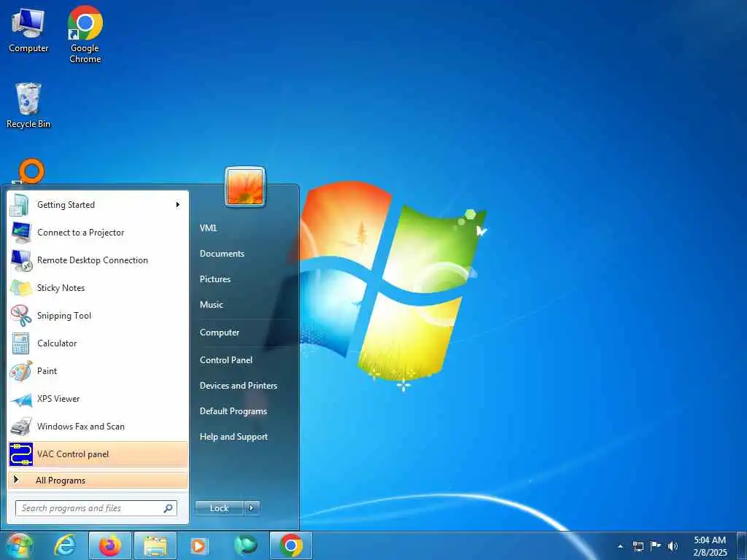Open the Computer desktop icon
Image resolution: width=747 pixels, height=560 pixels.
28,29
